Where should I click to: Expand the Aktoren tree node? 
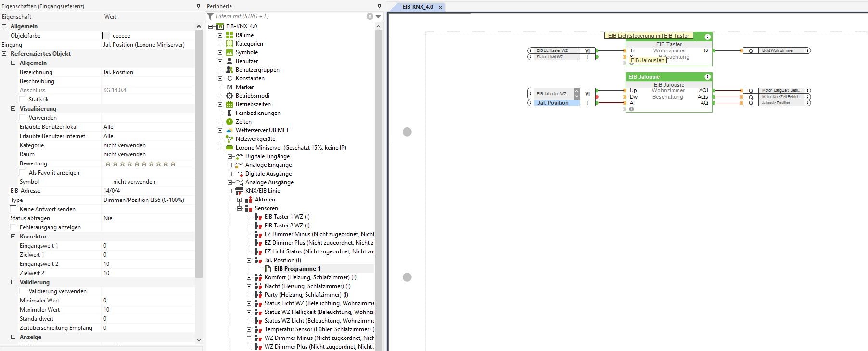(x=239, y=200)
